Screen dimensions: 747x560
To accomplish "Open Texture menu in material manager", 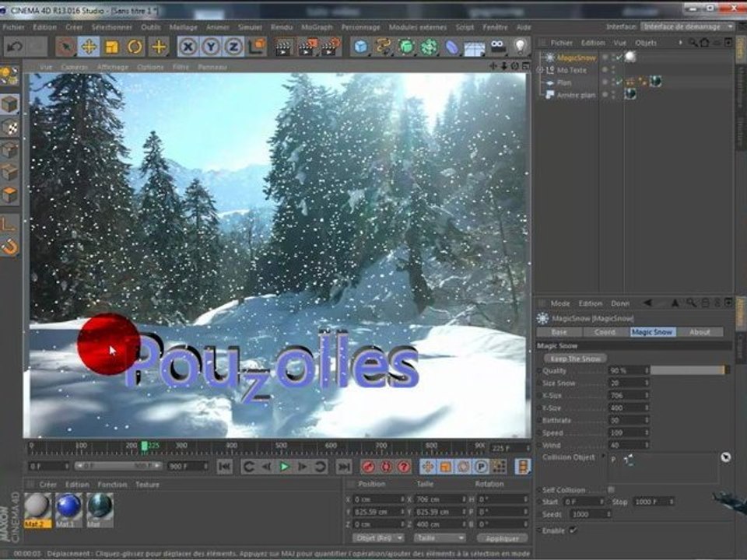I will (x=147, y=485).
